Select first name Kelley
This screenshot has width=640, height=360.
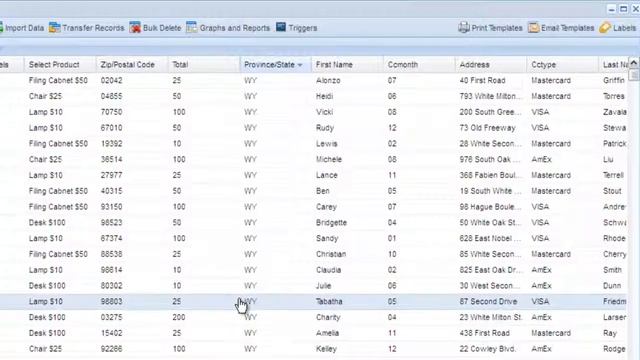pyautogui.click(x=326, y=349)
